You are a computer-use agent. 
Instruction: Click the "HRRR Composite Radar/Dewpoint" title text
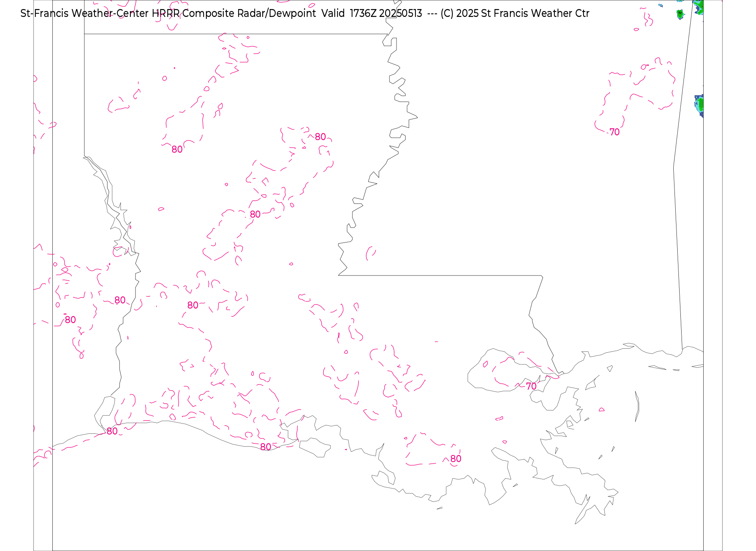tap(234, 13)
